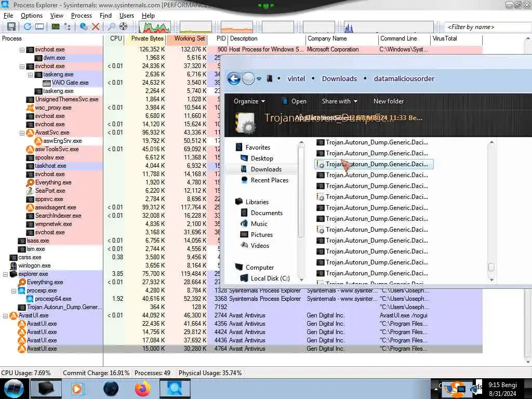Open the View menu
Screen dimensions: 532x399
point(57,16)
